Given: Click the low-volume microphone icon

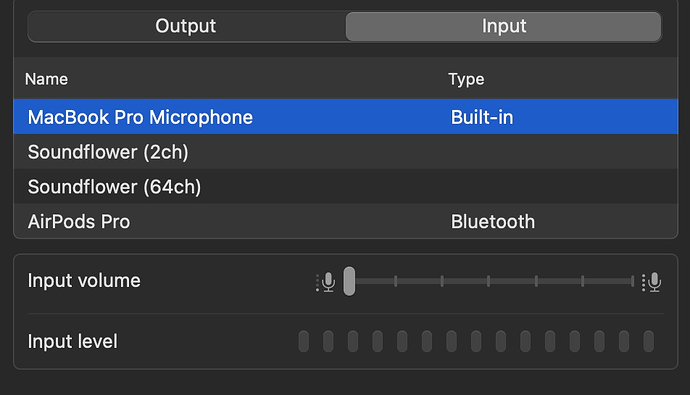Looking at the screenshot, I should (326, 282).
